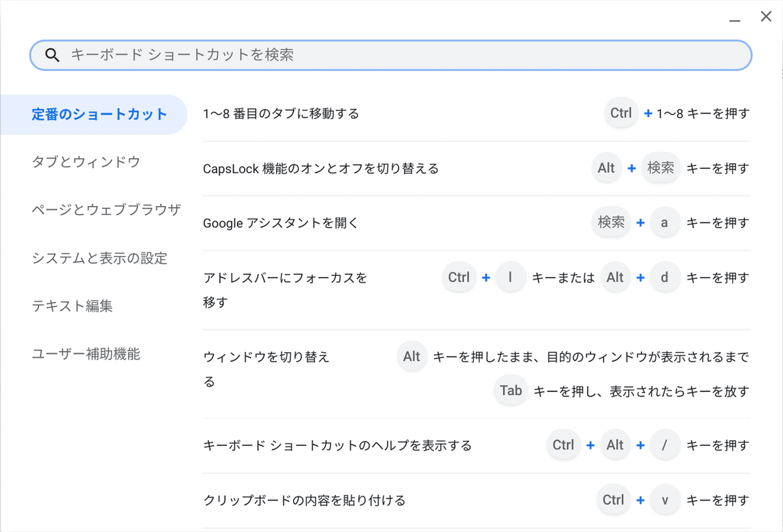Screen dimensions: 783x532
Task: Open システムと表示の設定 category
Action: coord(100,258)
